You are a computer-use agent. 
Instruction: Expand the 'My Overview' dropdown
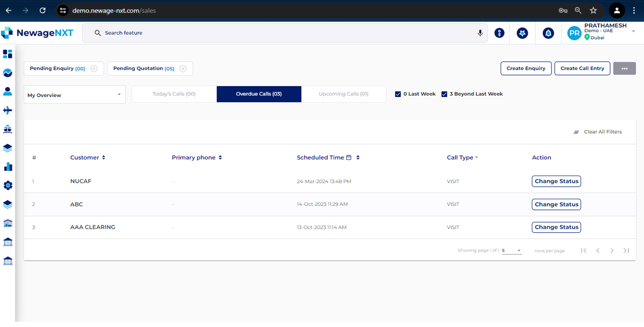tap(74, 95)
